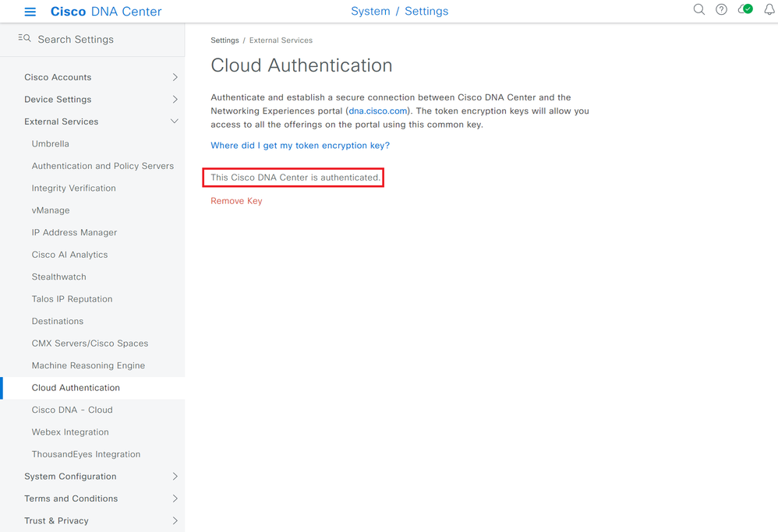Screen dimensions: 778x532
Task: Open the notifications bell
Action: point(769,9)
